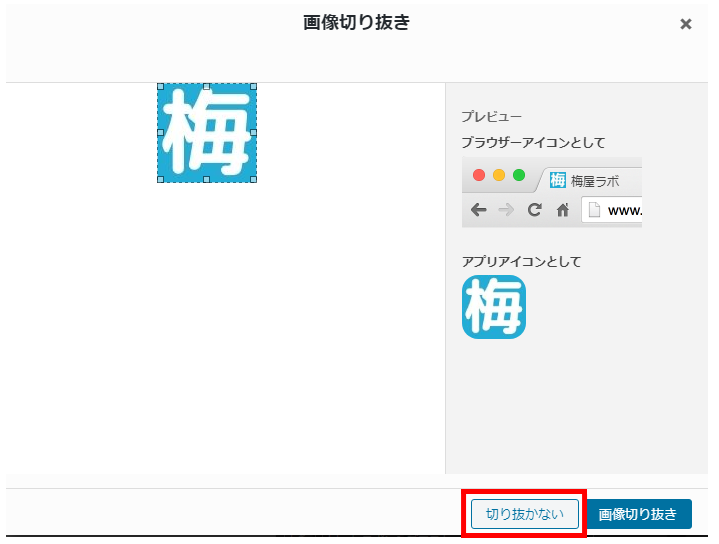The image size is (719, 544).
Task: Select the middle-left crop handle
Action: (x=160, y=133)
